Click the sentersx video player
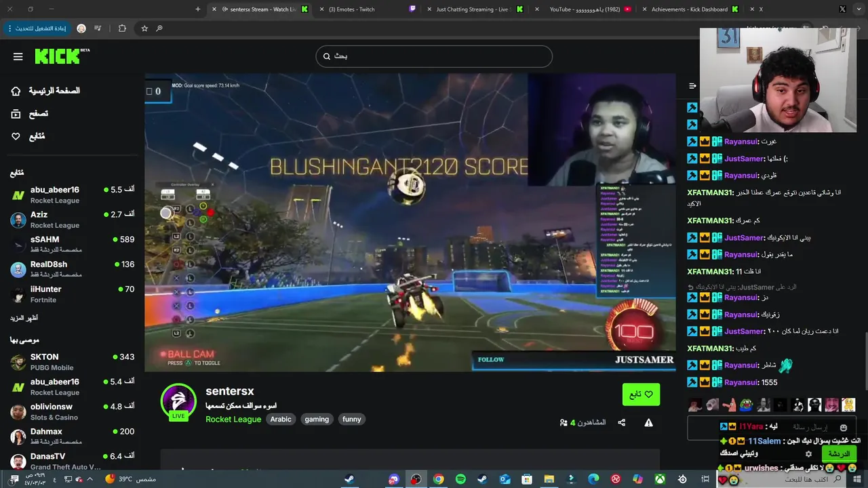The height and width of the screenshot is (488, 868). [x=410, y=222]
